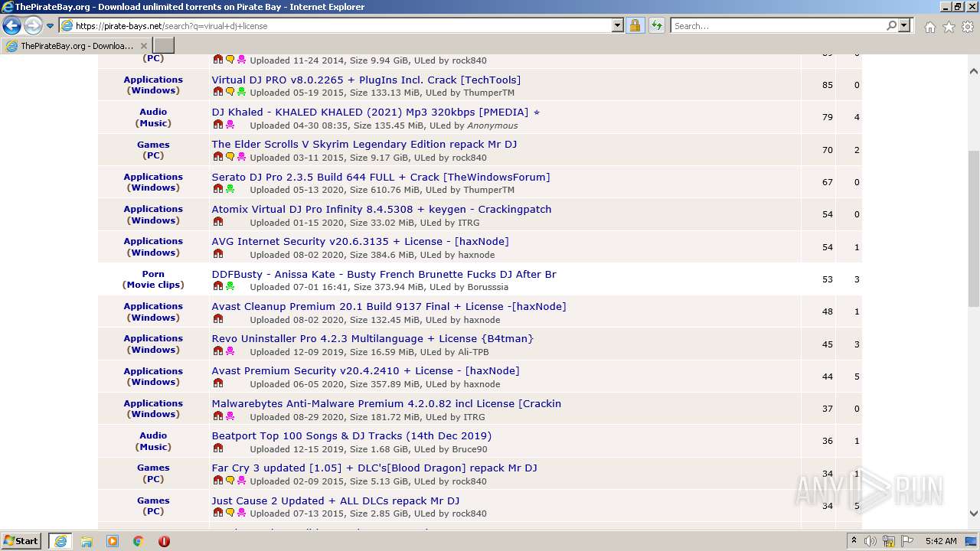Open the Games category link on Far Cry 3 row
This screenshot has width=980, height=551.
coord(153,468)
